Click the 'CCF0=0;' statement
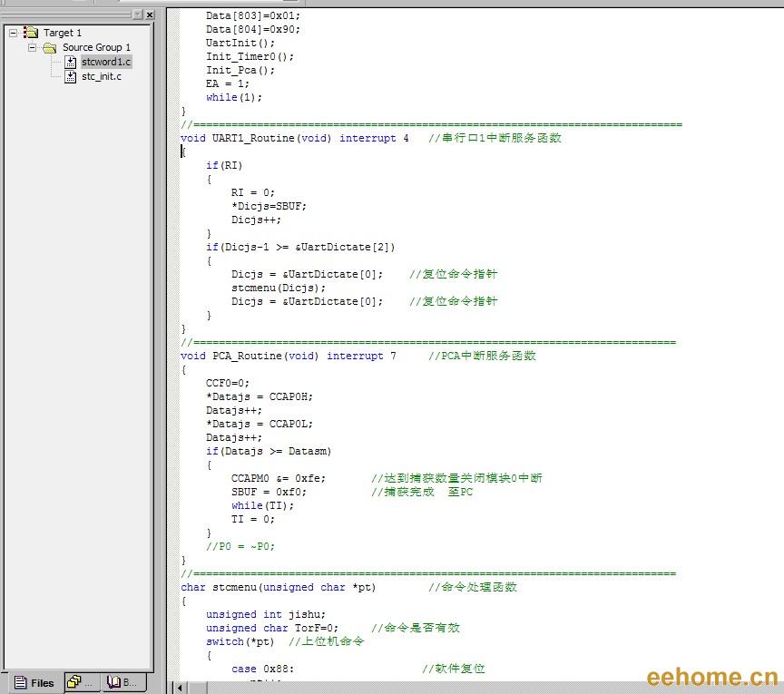Image resolution: width=784 pixels, height=694 pixels. (228, 383)
